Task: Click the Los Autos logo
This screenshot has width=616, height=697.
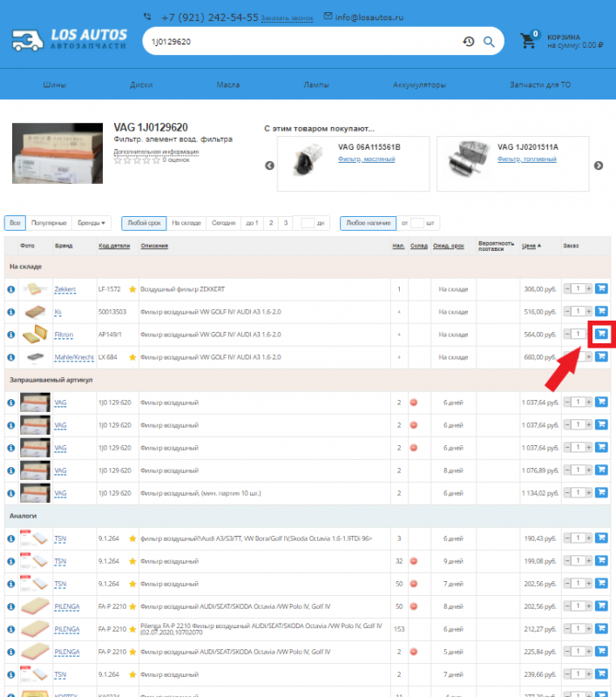Action: click(69, 40)
